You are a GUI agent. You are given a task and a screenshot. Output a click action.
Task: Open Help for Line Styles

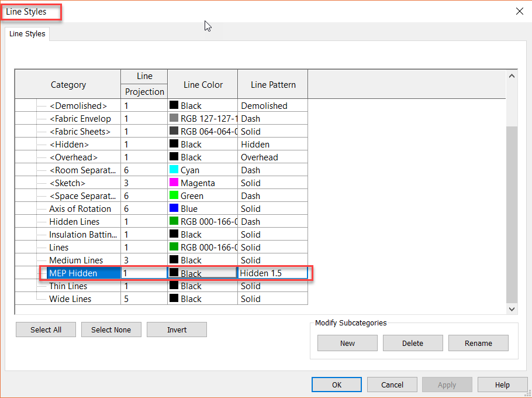click(502, 385)
